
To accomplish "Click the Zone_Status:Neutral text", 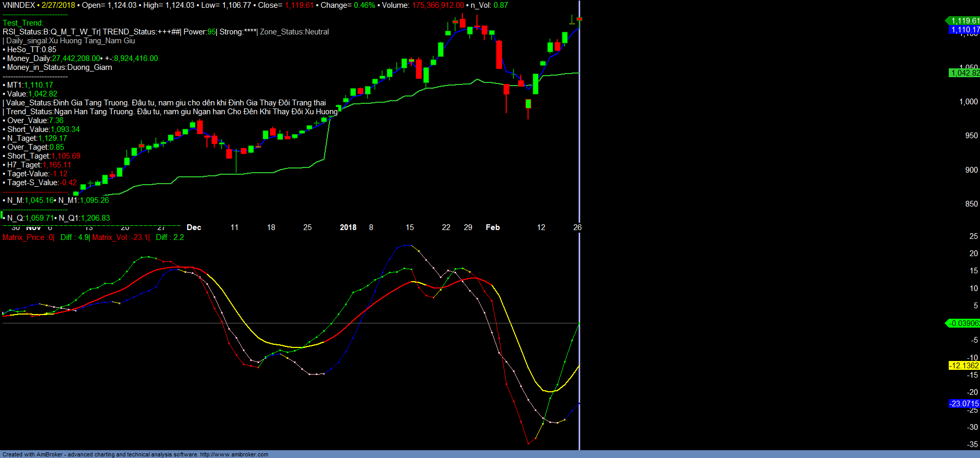I will [x=295, y=32].
